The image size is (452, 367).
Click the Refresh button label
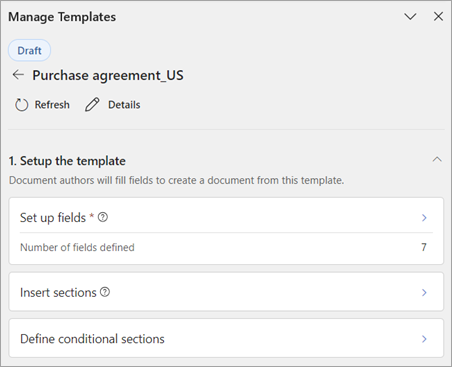click(x=52, y=105)
